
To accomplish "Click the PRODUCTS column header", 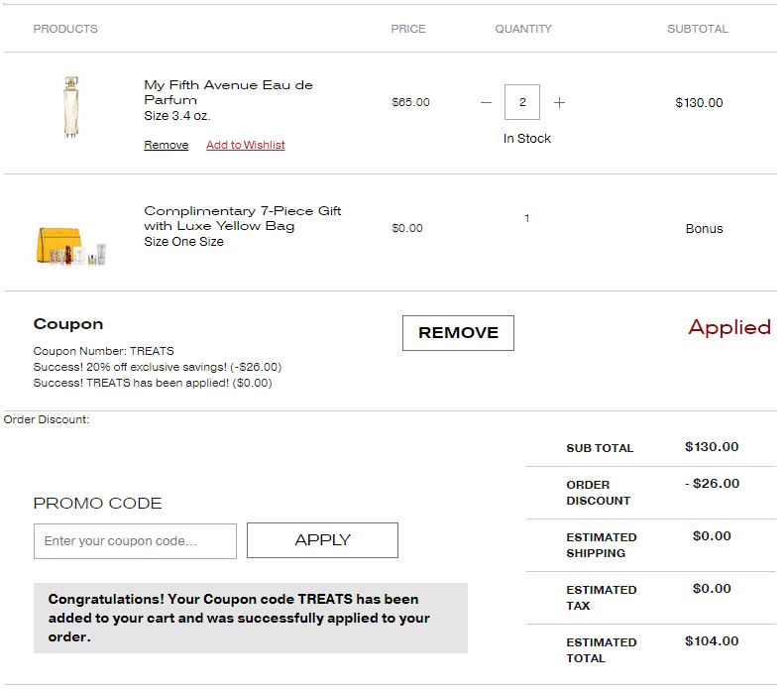I will click(x=65, y=29).
